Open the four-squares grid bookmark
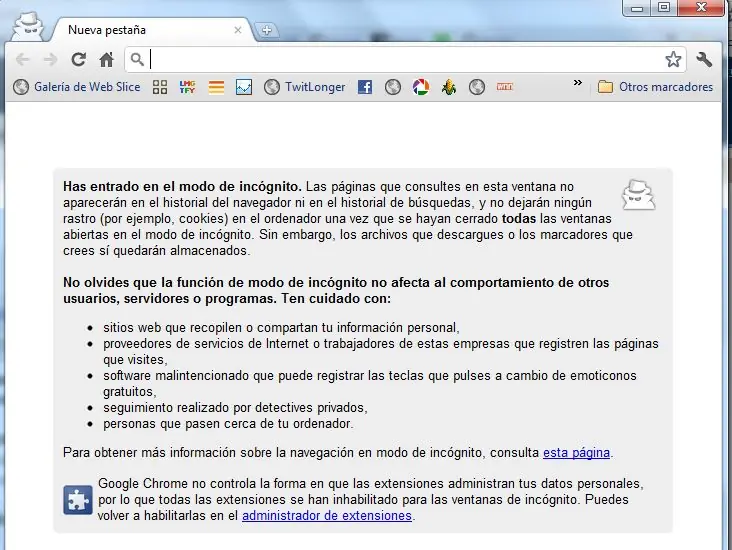 tap(160, 87)
